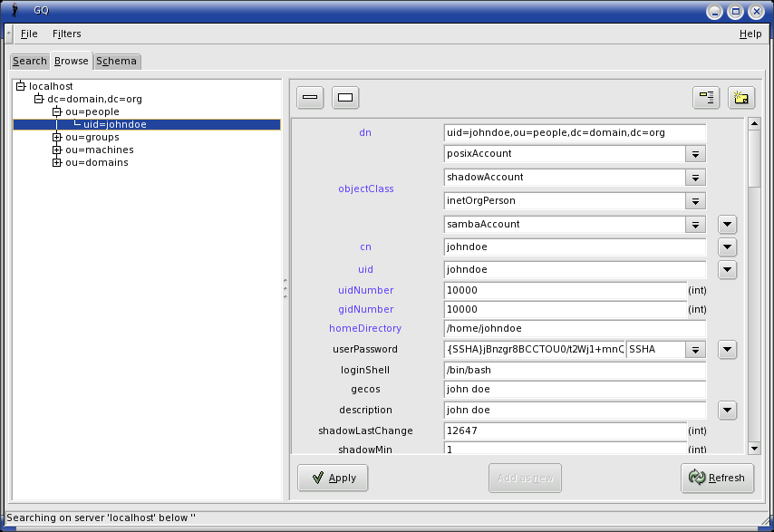This screenshot has width=774, height=532.
Task: Click the homeDirectory input field
Action: click(576, 329)
